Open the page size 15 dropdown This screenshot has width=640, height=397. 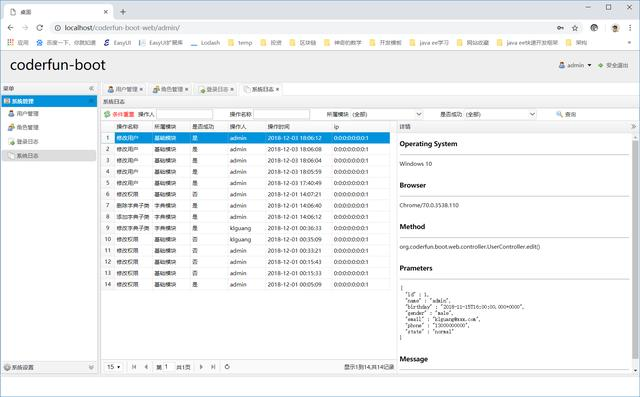pyautogui.click(x=113, y=367)
